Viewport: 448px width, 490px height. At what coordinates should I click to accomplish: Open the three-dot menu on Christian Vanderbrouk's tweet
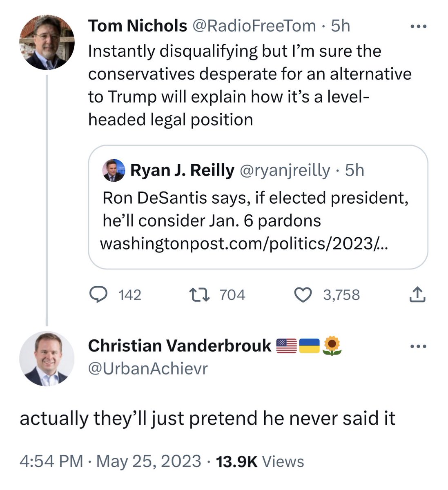pyautogui.click(x=418, y=347)
